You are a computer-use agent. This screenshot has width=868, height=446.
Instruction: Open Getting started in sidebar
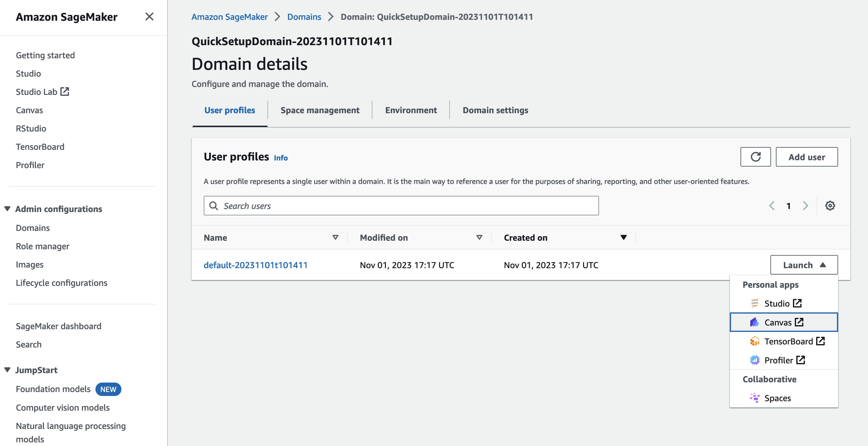(x=45, y=55)
